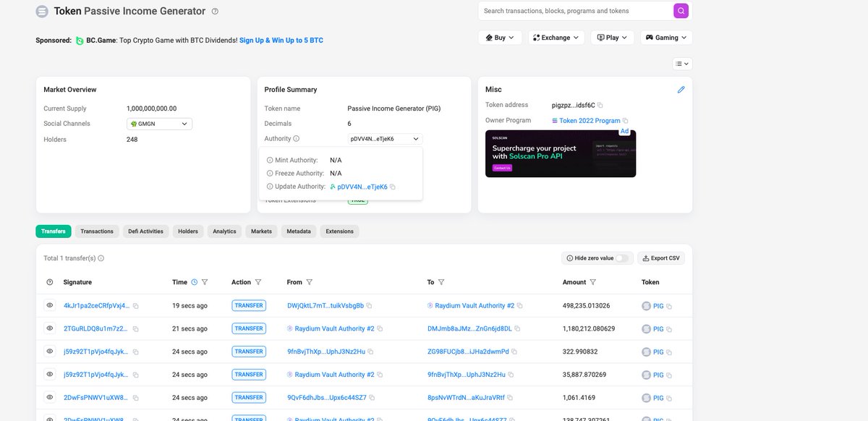Copy the token address pigzpz...idsf6C
This screenshot has width=868, height=421.
coord(600,106)
